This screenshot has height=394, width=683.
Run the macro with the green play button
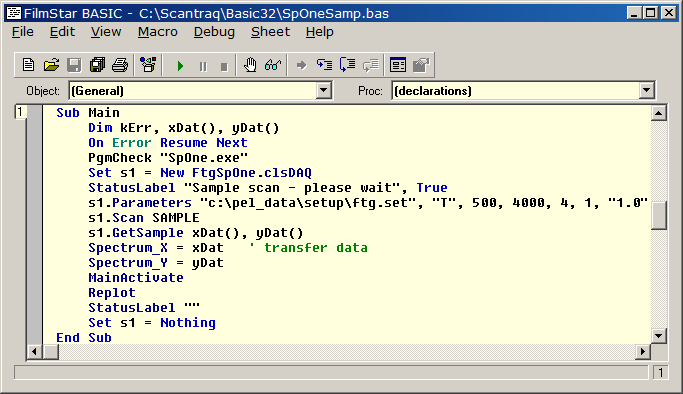click(180, 66)
